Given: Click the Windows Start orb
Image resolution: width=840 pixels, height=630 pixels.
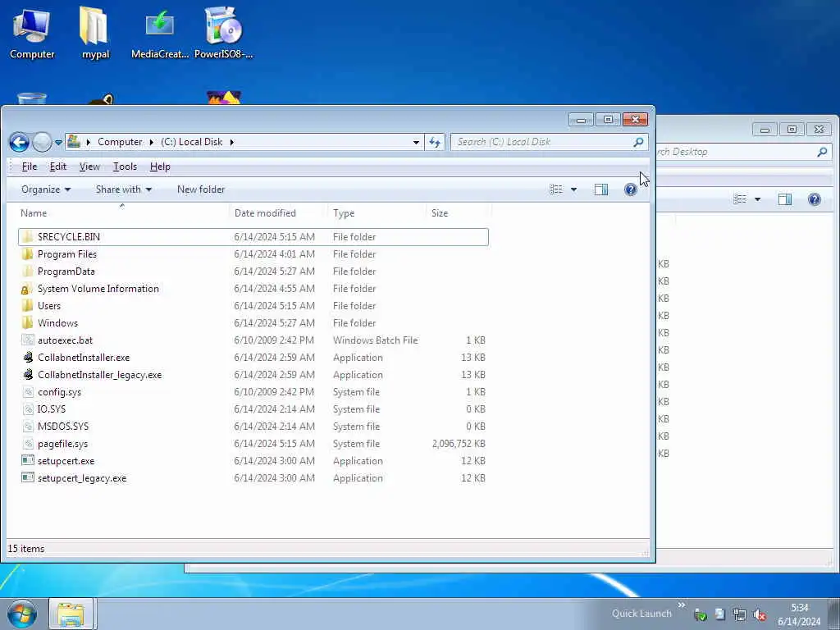Looking at the screenshot, I should [22, 614].
